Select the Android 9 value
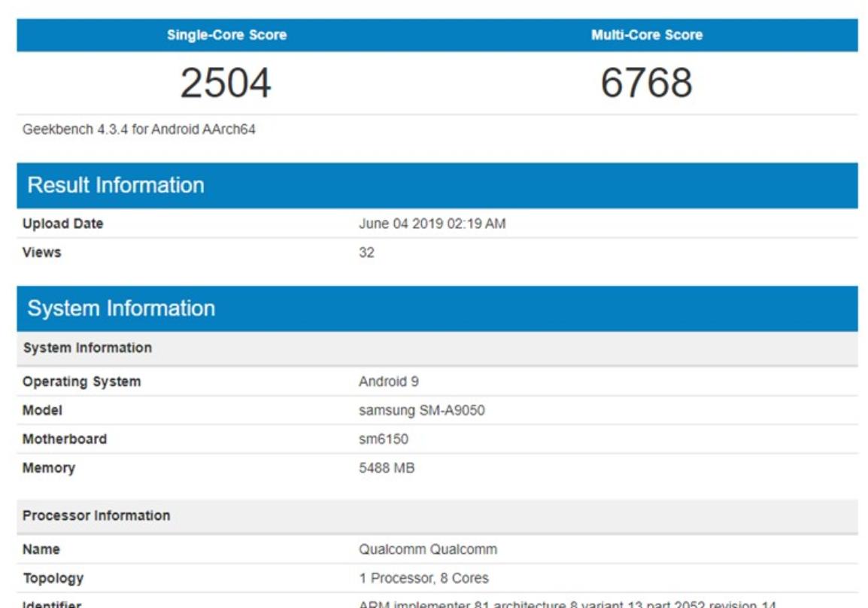 pyautogui.click(x=388, y=382)
